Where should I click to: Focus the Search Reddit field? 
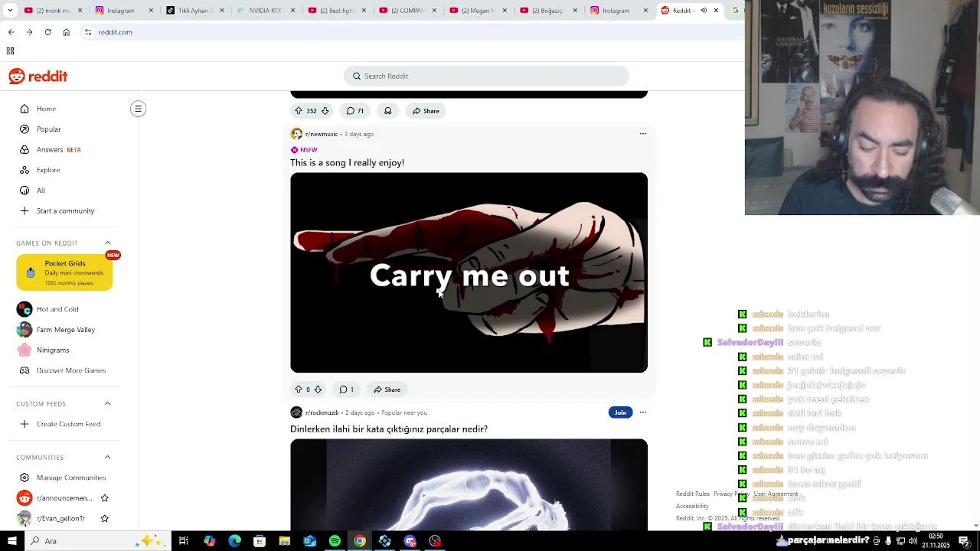tap(486, 76)
